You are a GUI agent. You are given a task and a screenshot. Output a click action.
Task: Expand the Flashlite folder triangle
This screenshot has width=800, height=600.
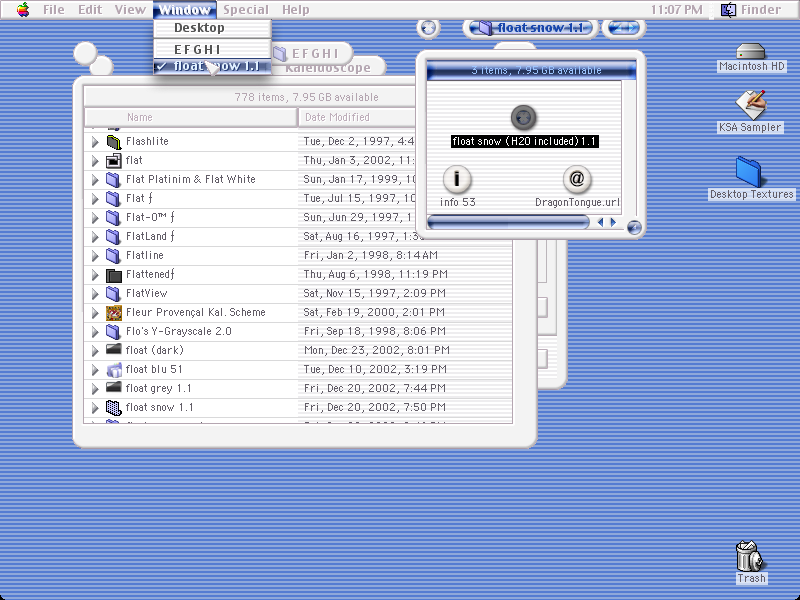pos(95,141)
